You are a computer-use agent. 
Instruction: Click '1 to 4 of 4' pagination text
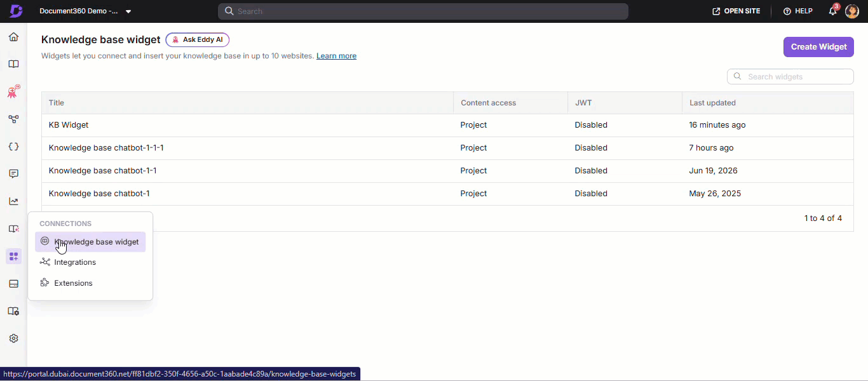(823, 218)
